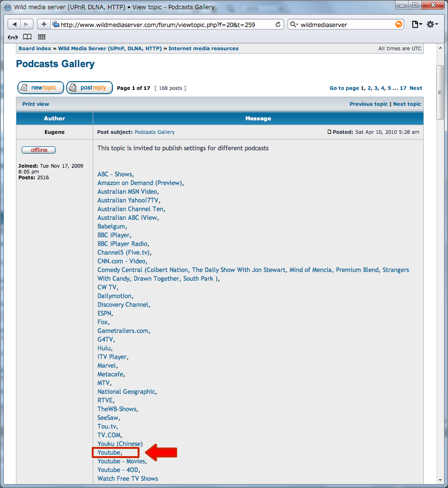Go to page 3 of the topic
448x488 pixels.
coord(376,88)
